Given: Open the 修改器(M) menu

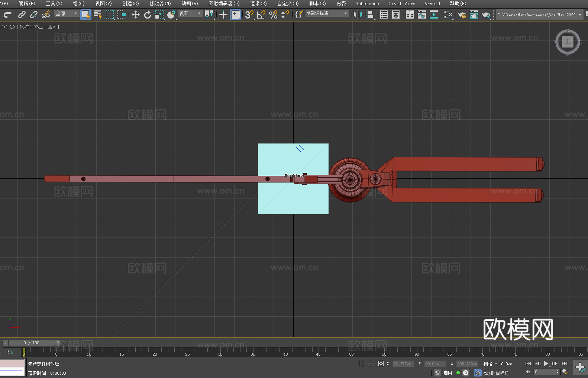Looking at the screenshot, I should [160, 3].
